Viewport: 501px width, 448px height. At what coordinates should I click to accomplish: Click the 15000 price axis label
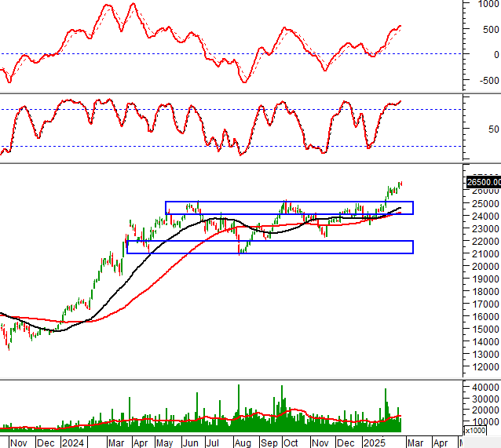pyautogui.click(x=485, y=330)
